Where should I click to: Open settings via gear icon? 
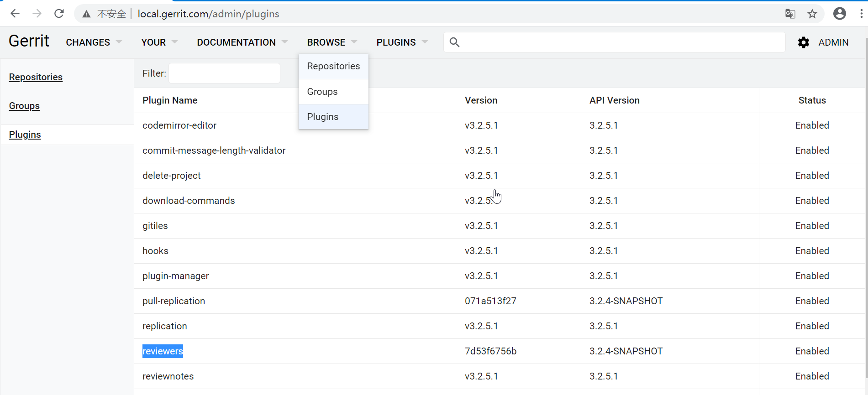pos(804,42)
